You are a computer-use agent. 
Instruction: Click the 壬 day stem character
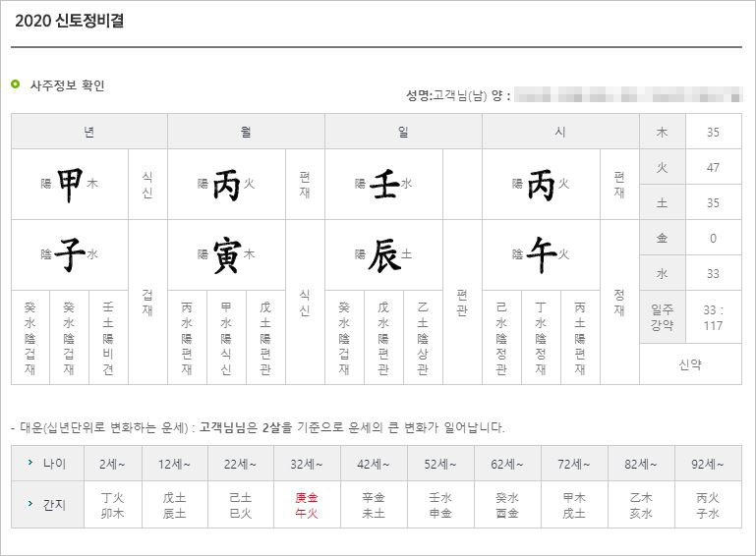384,184
